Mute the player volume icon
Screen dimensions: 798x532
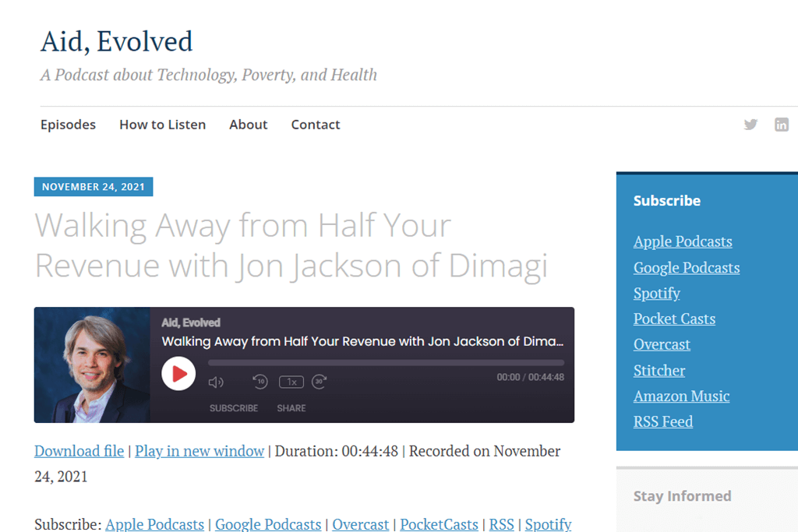216,382
